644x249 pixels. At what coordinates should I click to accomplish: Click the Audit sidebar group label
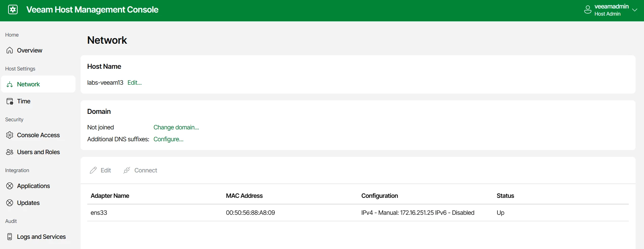click(x=11, y=221)
